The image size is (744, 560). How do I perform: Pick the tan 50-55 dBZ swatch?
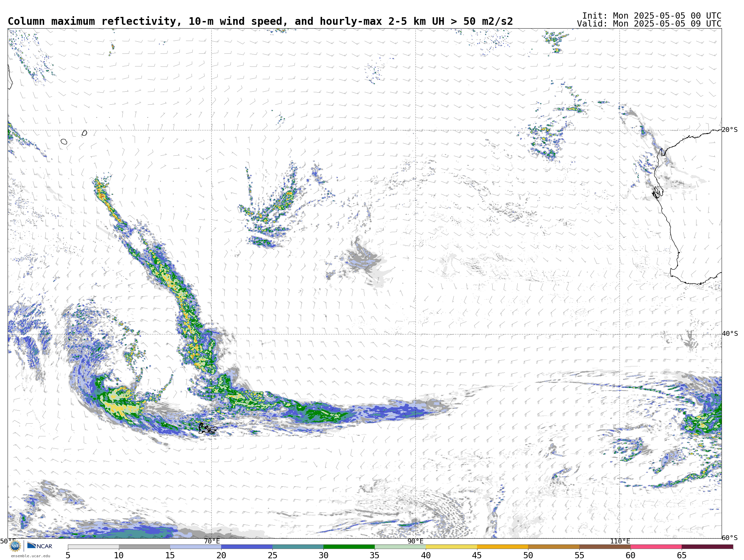[x=554, y=547]
